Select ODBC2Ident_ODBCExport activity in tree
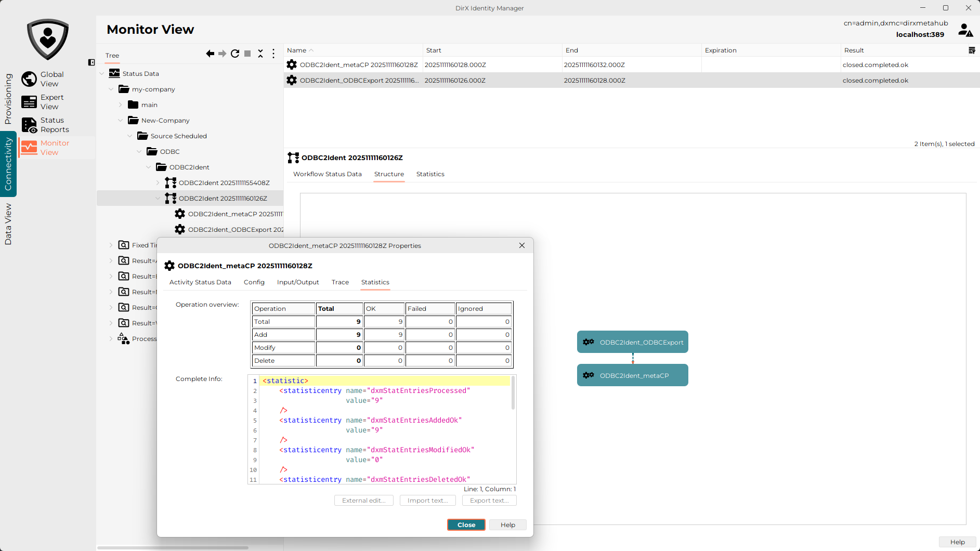980x551 pixels. click(x=235, y=229)
